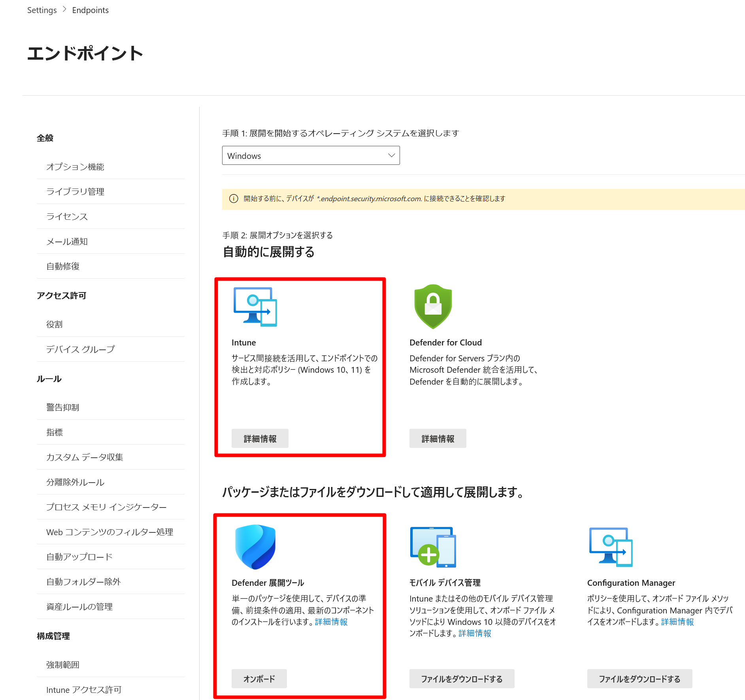Open 詳細情報 link in モバイル デバイス管理 description
This screenshot has height=700, width=745.
coord(475,634)
